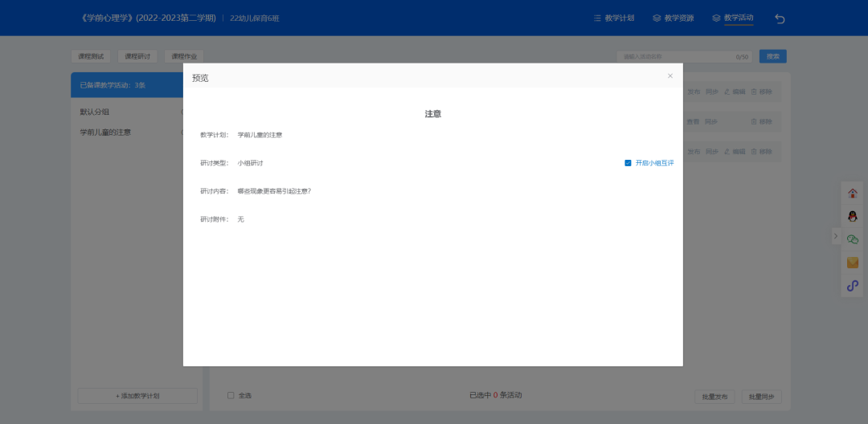This screenshot has height=424, width=868.
Task: Click the 添加教学计划 button
Action: point(137,396)
